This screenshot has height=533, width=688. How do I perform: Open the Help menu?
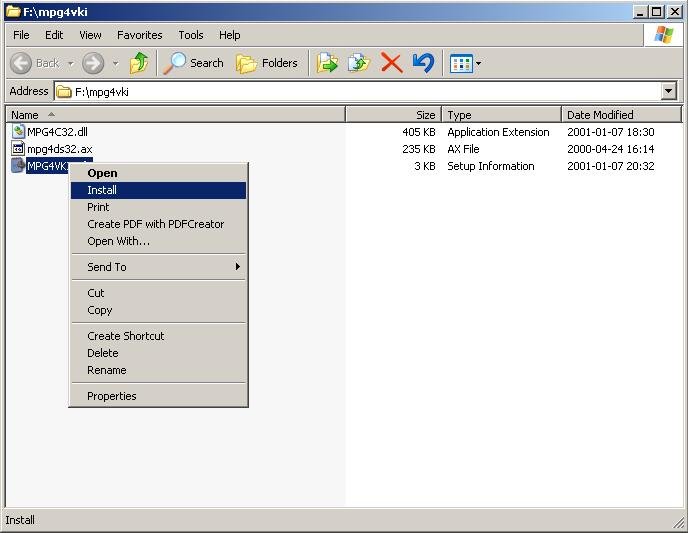[x=229, y=35]
